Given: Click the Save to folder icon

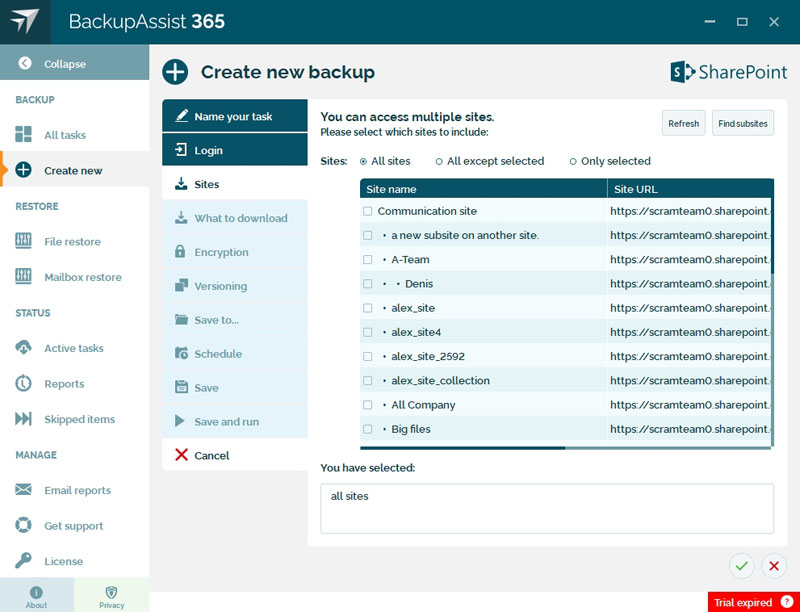Looking at the screenshot, I should [x=181, y=319].
